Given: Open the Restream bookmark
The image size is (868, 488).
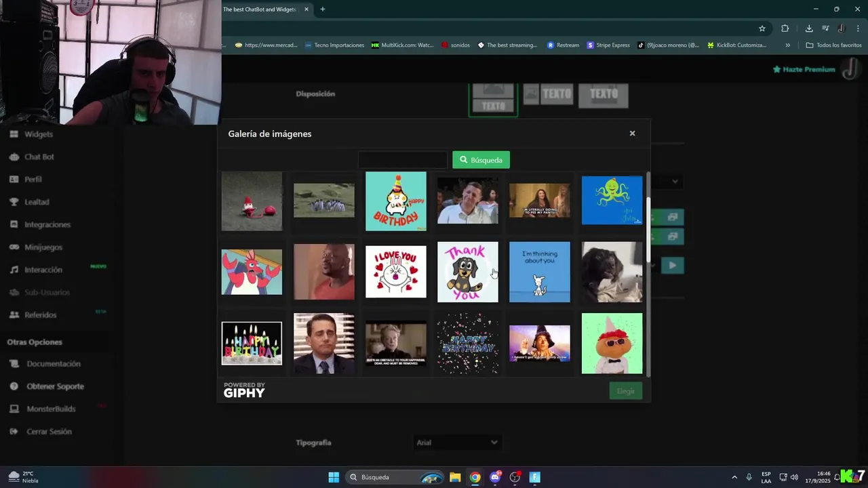Looking at the screenshot, I should point(563,45).
